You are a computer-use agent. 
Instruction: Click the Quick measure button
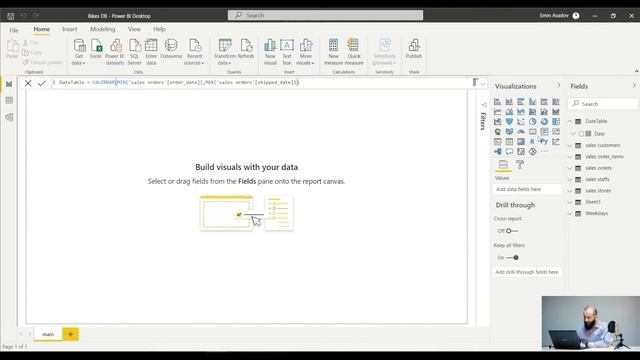[x=354, y=52]
